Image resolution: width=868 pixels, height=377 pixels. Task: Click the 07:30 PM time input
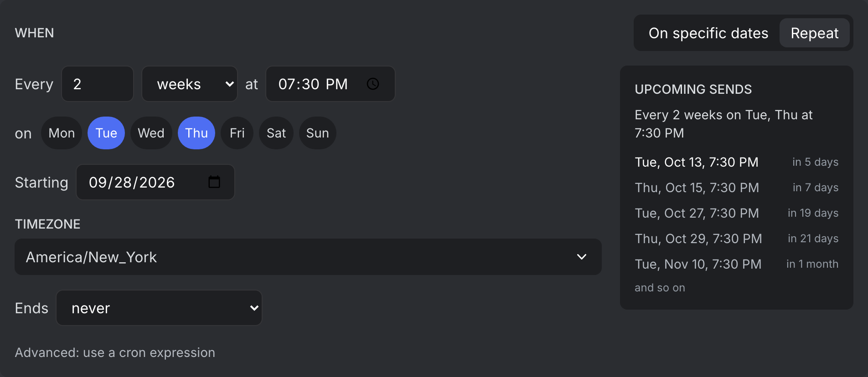331,84
